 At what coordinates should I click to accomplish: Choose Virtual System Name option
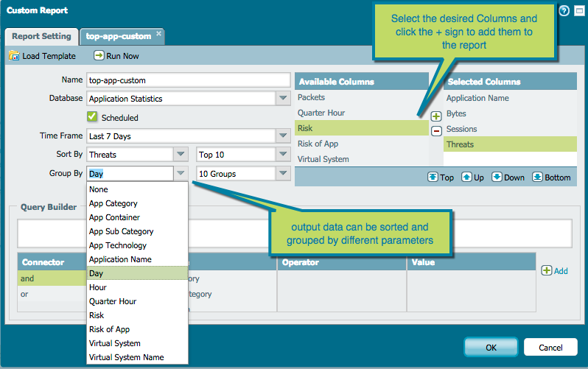[x=137, y=357]
